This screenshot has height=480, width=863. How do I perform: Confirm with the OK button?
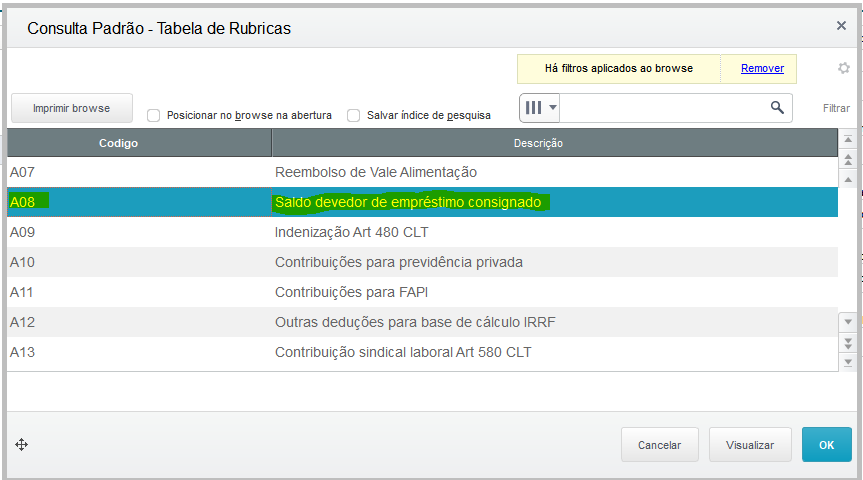[x=826, y=445]
